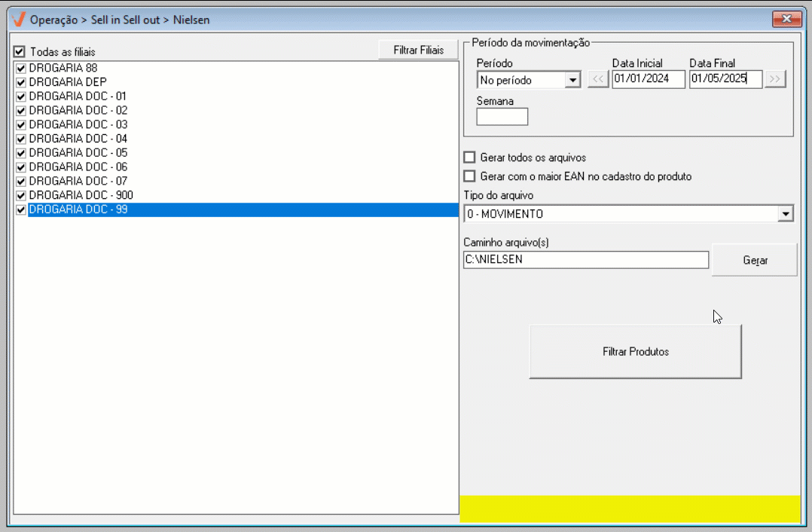Select the 'DROGARIA DEP' list row text
Screen dimensions: 812x532
tap(68, 82)
